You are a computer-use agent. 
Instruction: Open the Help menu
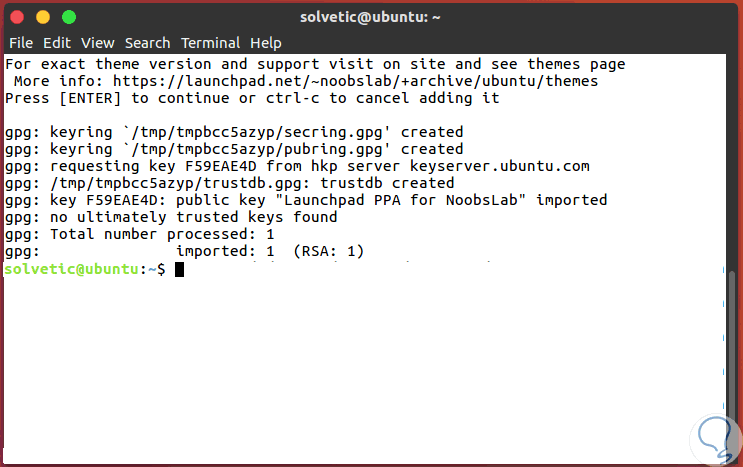pos(265,43)
